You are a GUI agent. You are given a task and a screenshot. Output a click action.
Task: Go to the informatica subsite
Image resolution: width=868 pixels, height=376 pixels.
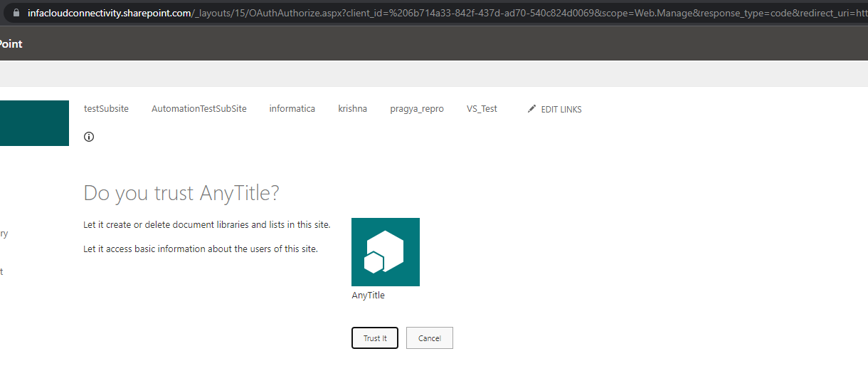coord(292,109)
